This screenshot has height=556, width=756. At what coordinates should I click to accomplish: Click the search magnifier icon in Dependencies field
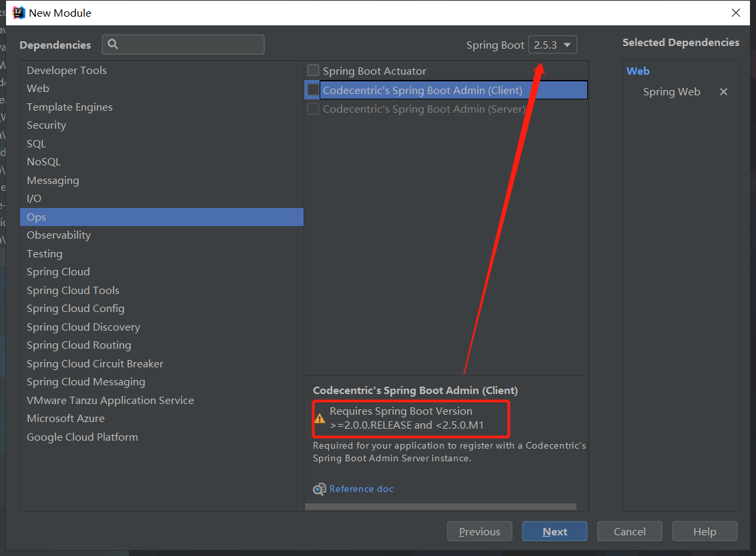pos(113,44)
